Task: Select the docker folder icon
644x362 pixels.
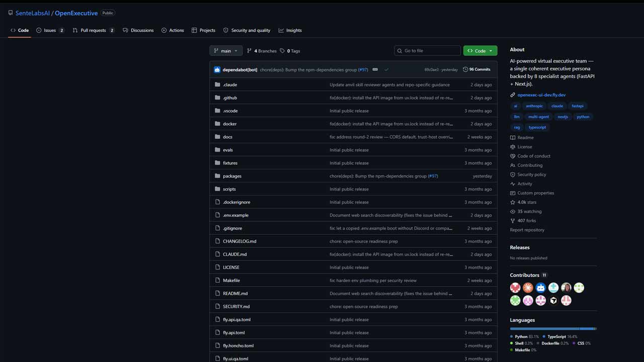Action: click(x=217, y=124)
